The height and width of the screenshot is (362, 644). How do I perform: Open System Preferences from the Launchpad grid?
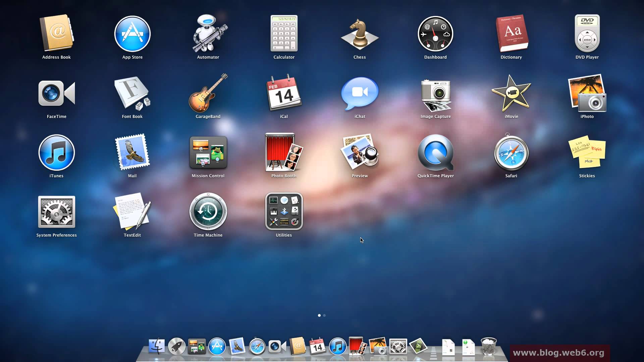[x=56, y=212]
